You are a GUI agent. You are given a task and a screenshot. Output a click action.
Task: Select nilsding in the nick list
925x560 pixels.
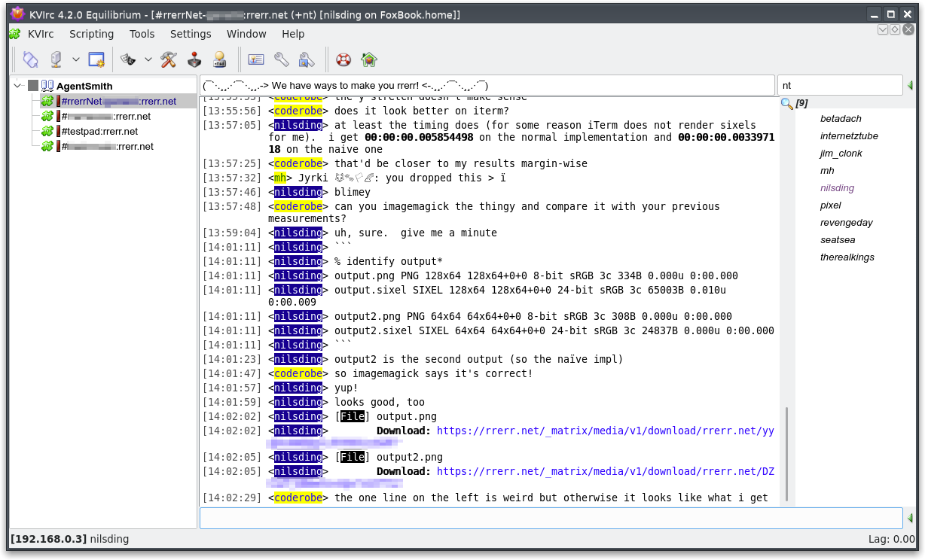[x=837, y=188]
